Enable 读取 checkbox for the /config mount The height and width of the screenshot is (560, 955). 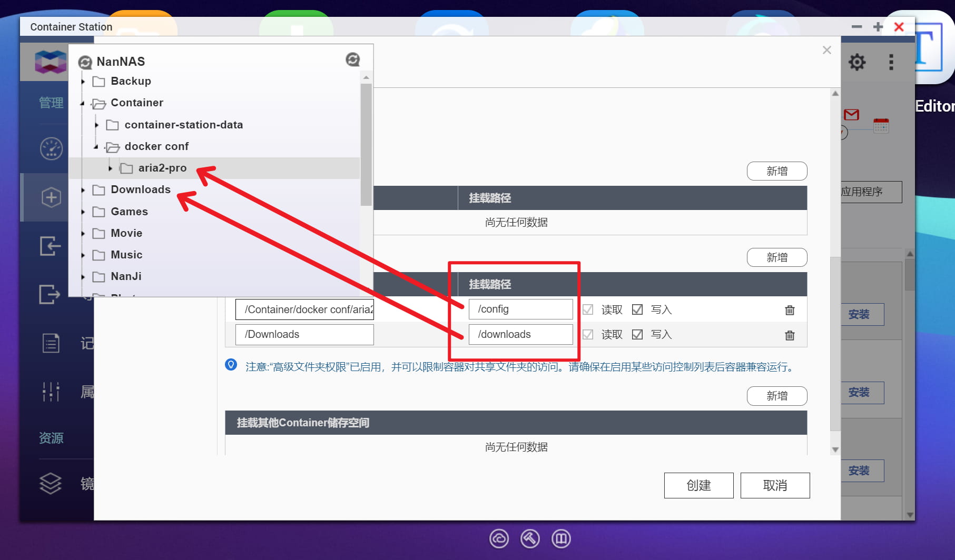pos(588,309)
